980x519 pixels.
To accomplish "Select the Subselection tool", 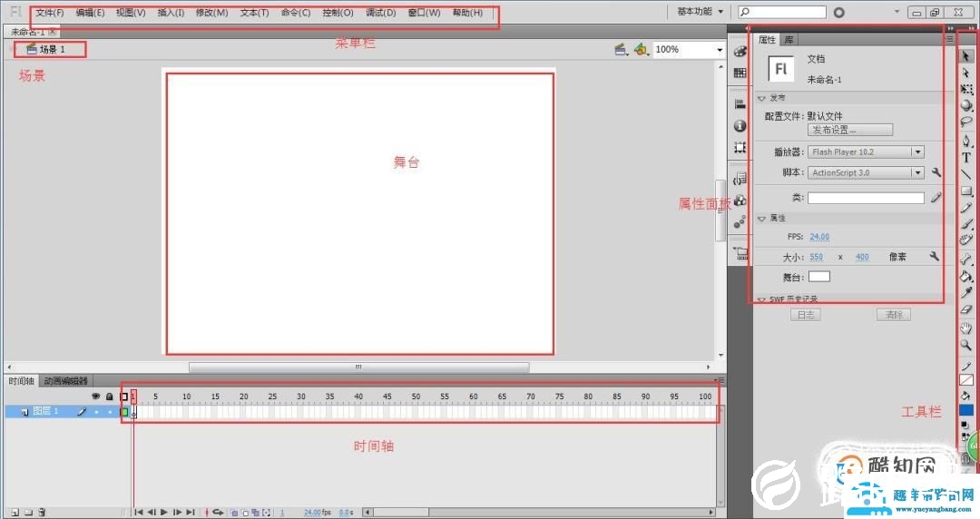I will click(x=966, y=73).
